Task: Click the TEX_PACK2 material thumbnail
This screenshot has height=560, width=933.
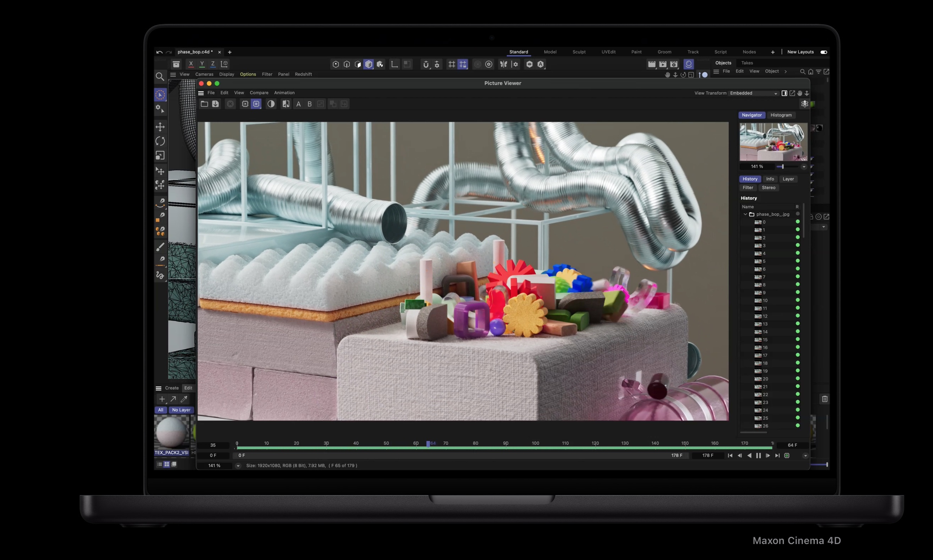Action: pos(172,432)
